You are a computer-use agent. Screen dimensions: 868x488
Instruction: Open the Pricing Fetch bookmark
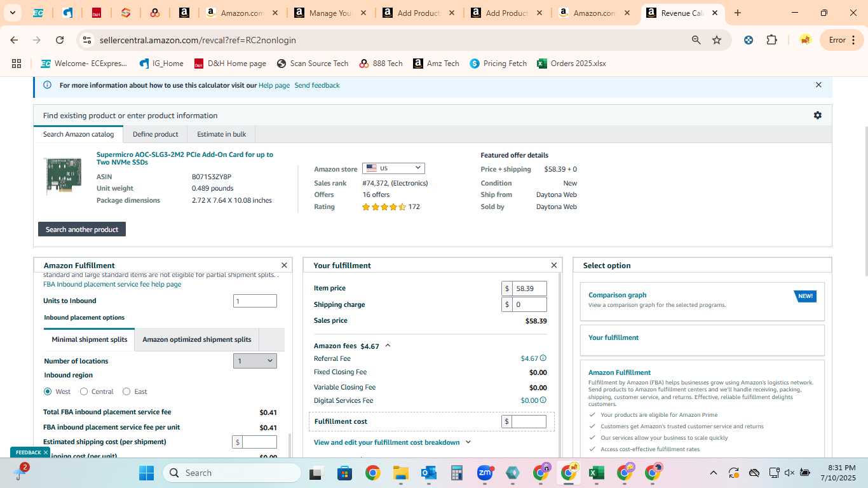point(498,64)
